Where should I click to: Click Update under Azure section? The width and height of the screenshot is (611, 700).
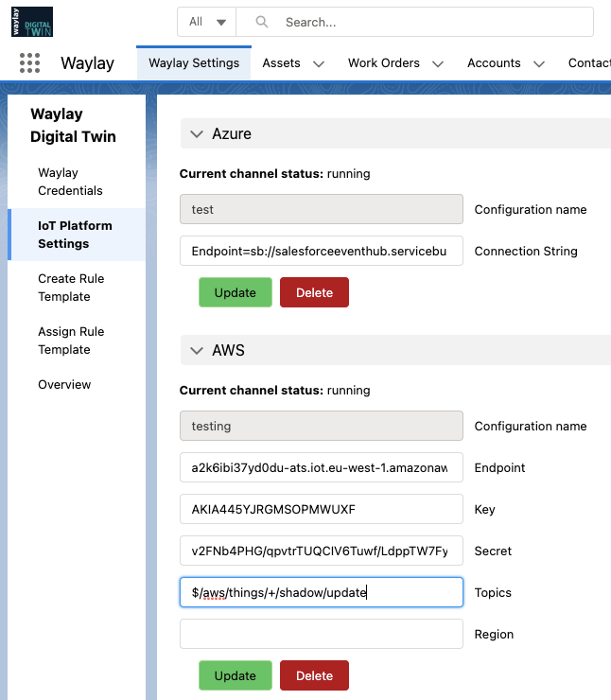[236, 292]
